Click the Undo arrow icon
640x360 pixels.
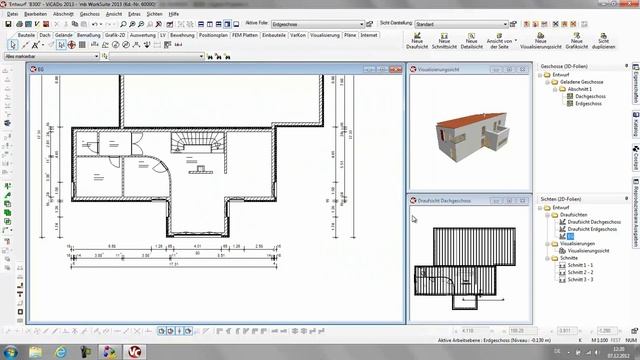(x=95, y=24)
